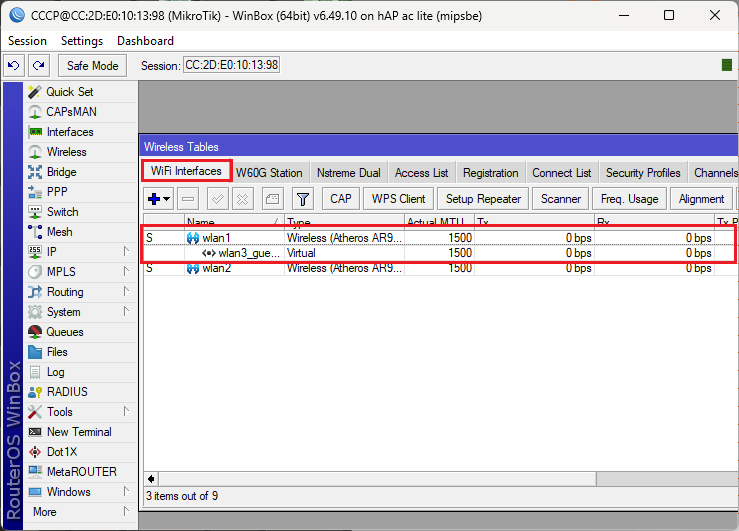Open Log menu entry

[x=80, y=372]
